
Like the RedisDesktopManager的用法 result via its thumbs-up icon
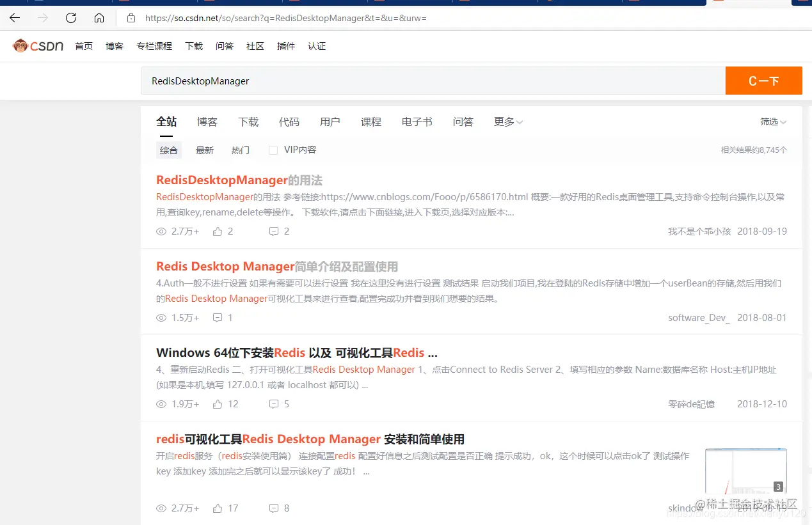218,231
